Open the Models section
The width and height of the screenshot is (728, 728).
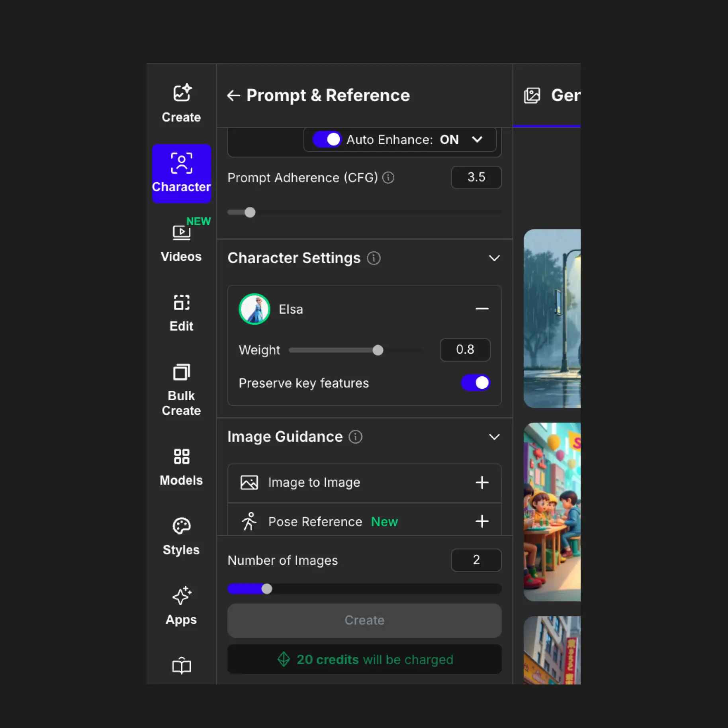click(181, 467)
